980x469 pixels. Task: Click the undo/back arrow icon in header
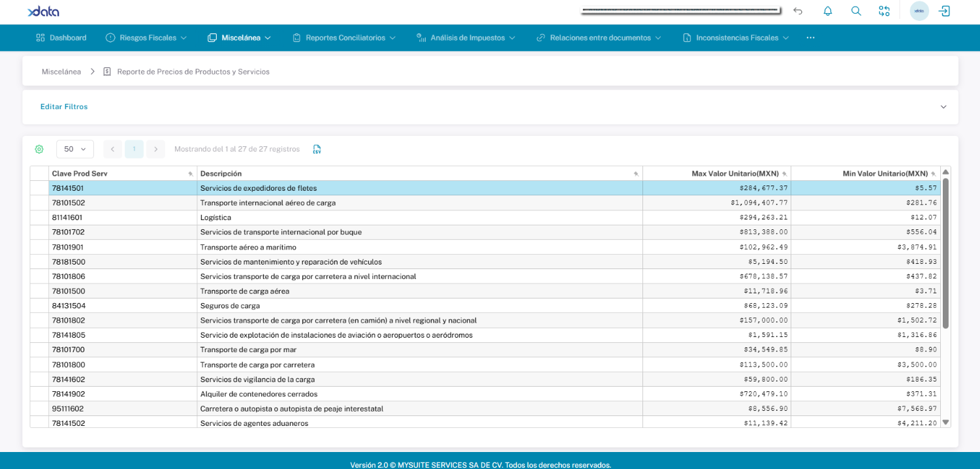tap(798, 11)
